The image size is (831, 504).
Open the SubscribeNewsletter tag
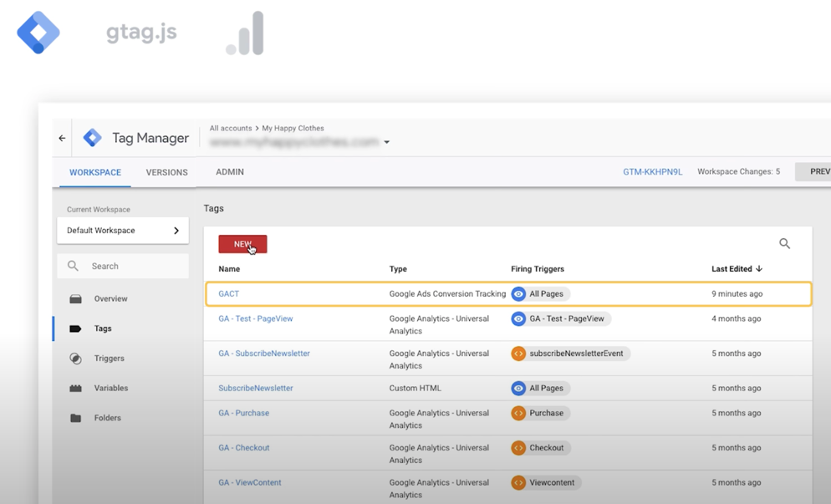point(256,388)
